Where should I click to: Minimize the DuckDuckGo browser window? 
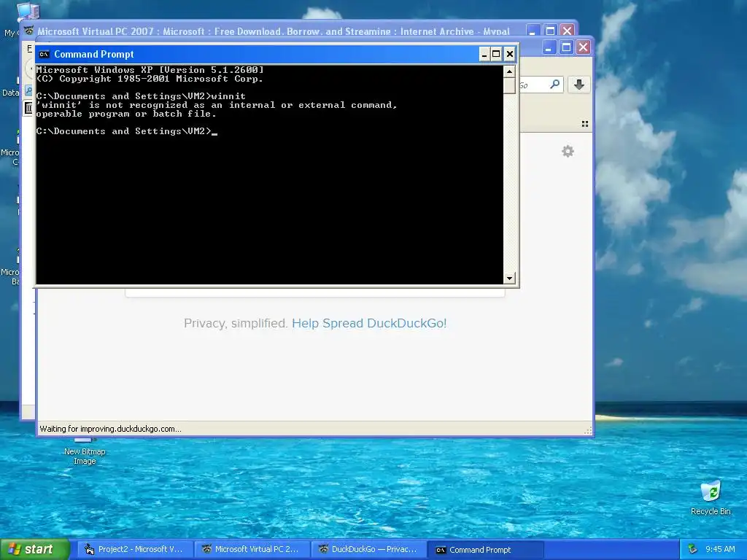[549, 47]
